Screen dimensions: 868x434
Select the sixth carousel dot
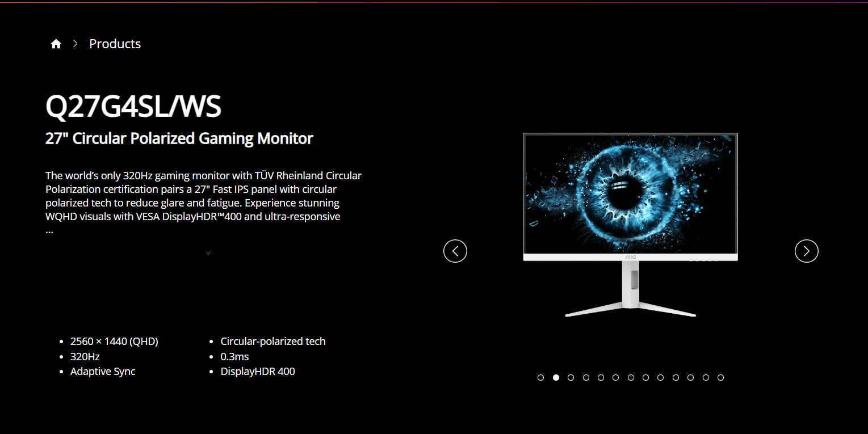click(x=616, y=377)
